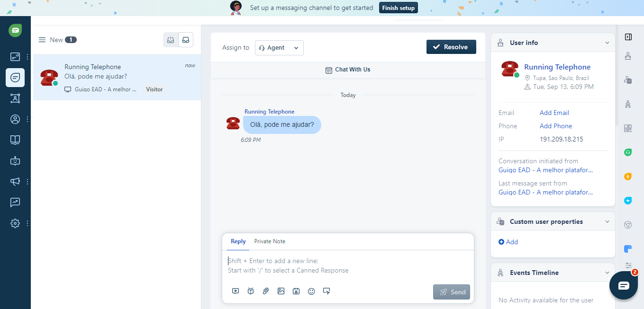Screen dimensions: 644x309
Task: Open the Last message sent from Guigo EAD link
Action: [546, 192]
